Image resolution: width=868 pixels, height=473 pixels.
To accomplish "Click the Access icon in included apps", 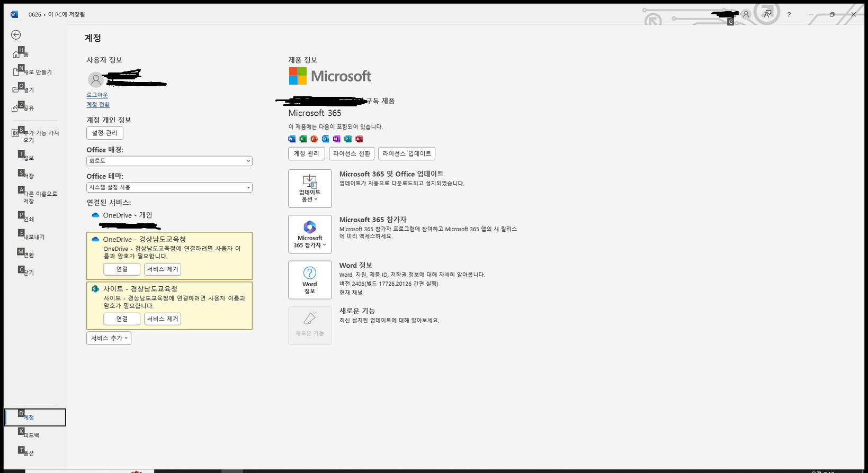I will [x=359, y=139].
